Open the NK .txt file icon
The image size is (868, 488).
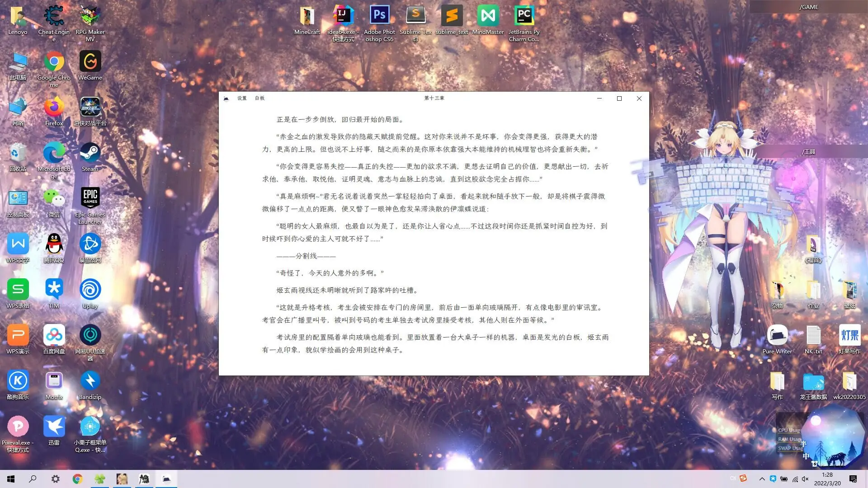[x=813, y=339]
